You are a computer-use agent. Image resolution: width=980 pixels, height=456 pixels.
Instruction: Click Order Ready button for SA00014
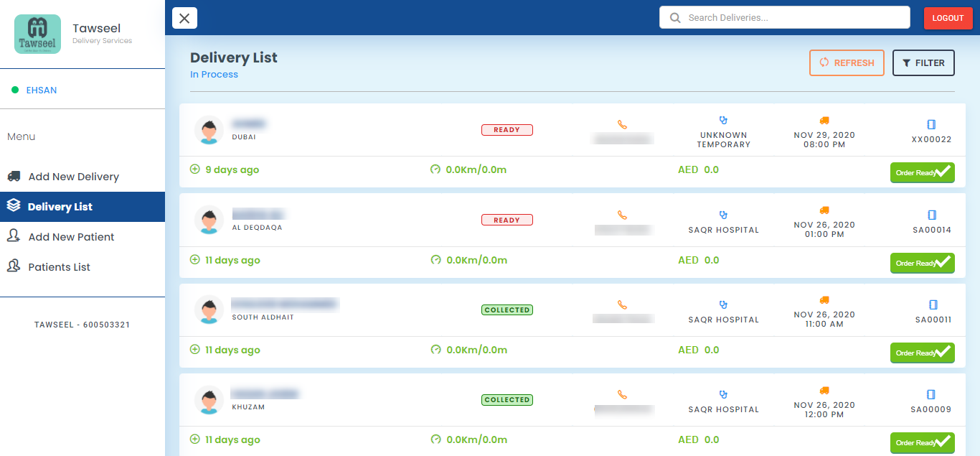point(923,263)
